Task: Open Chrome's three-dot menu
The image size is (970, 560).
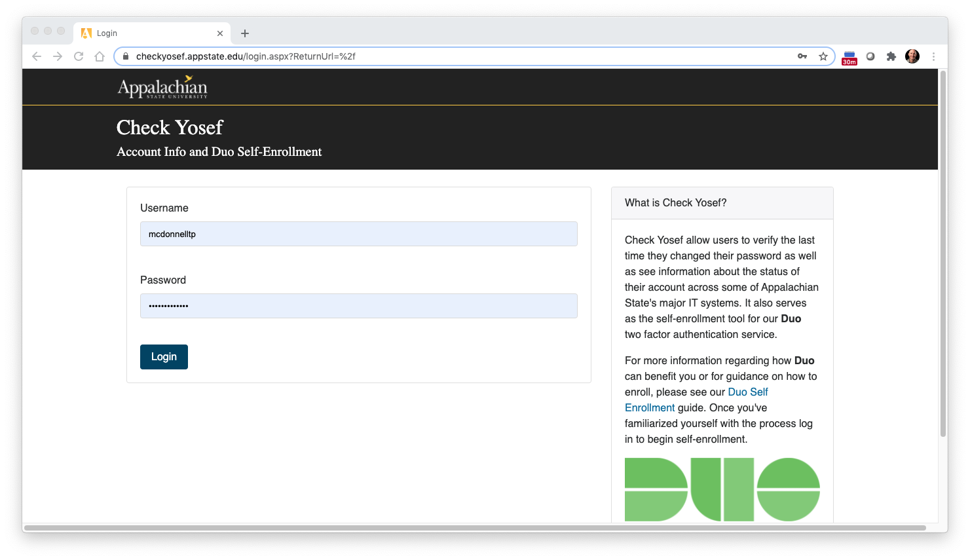Action: (x=933, y=56)
